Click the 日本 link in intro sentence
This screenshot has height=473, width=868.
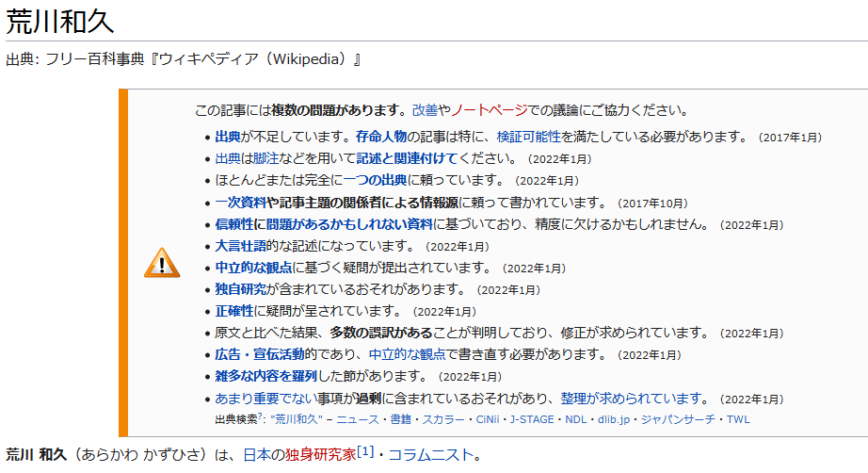pyautogui.click(x=257, y=455)
